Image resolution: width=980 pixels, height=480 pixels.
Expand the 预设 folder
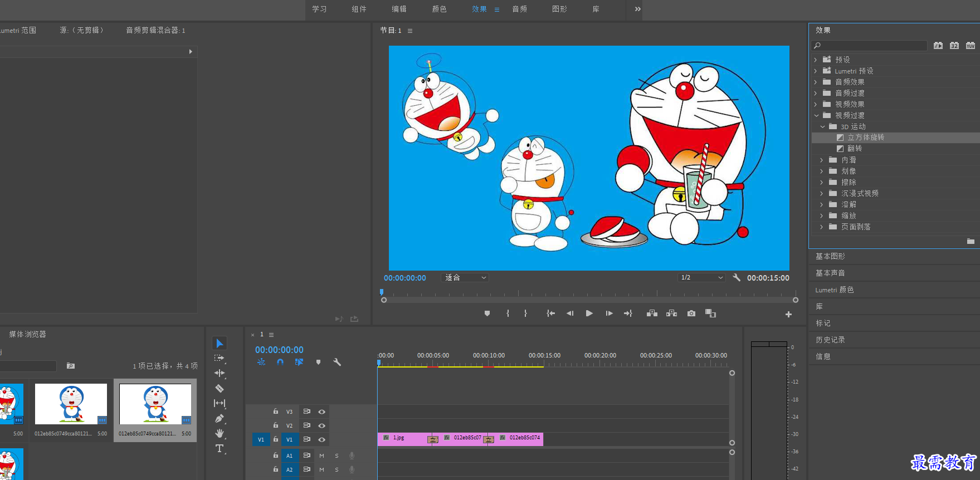click(x=816, y=60)
